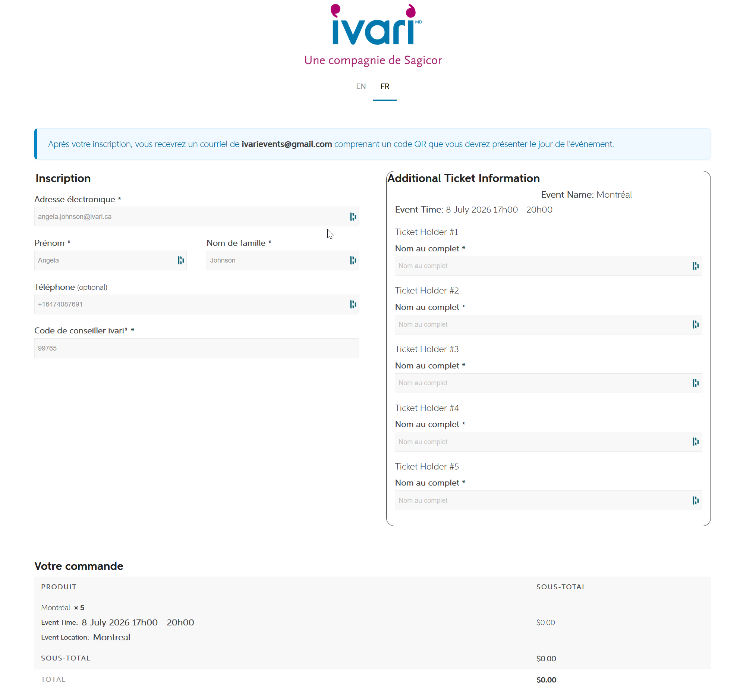Click the autofill icon for Ticket Holder #5

tap(695, 500)
